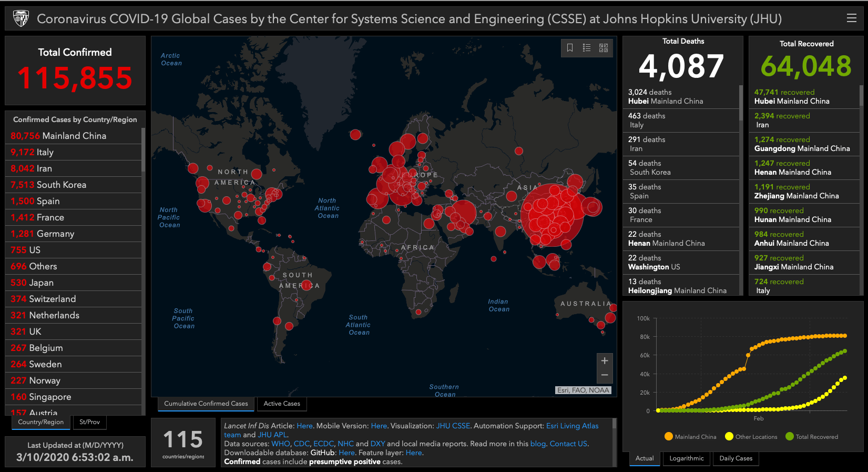Click 1,274 recovered Guangdong entry
The width and height of the screenshot is (868, 472).
[804, 144]
